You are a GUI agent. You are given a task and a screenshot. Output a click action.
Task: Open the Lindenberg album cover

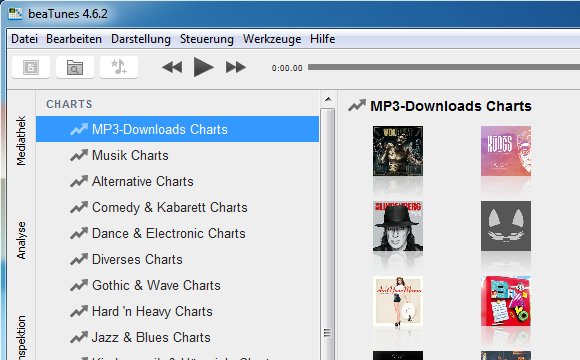click(x=398, y=226)
